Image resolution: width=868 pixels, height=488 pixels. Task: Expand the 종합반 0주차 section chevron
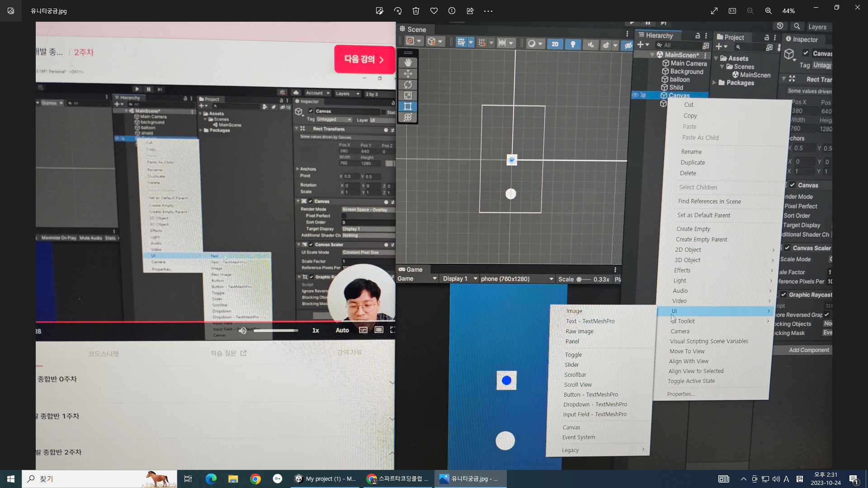tap(392, 382)
